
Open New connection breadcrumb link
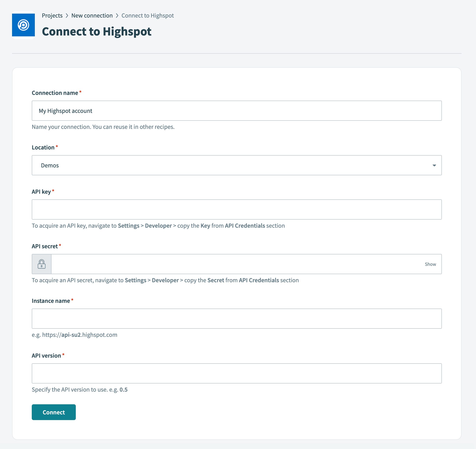92,15
